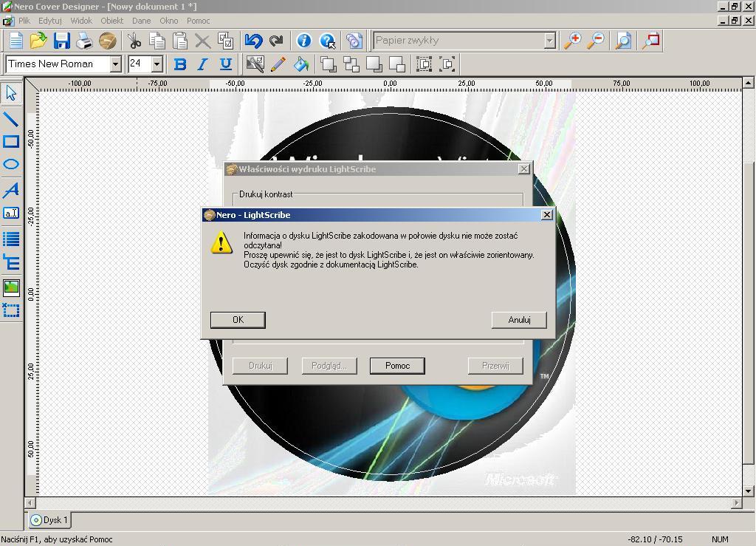
Task: Click the zoom out magnifier icon
Action: (x=596, y=41)
